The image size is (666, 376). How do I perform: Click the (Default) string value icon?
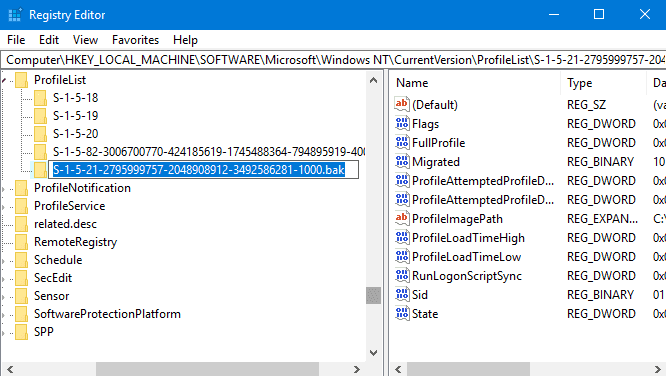click(402, 104)
